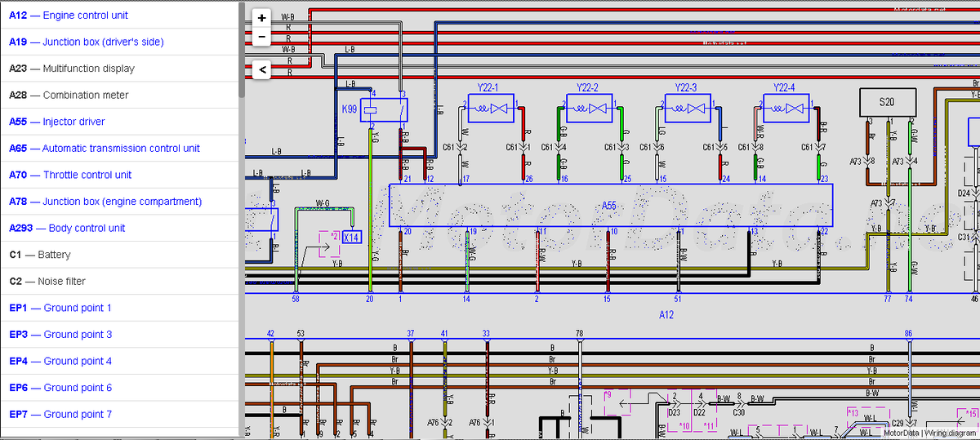The width and height of the screenshot is (980, 440).
Task: Click pin 86 in the lower diagram
Action: 908,333
